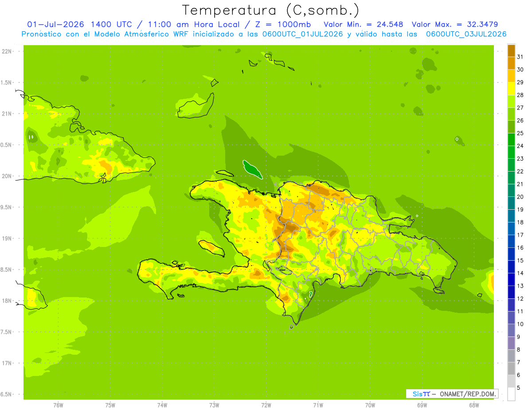Screen dimensions: 532x411
Task: Click the legend value 5
Action: [519, 388]
